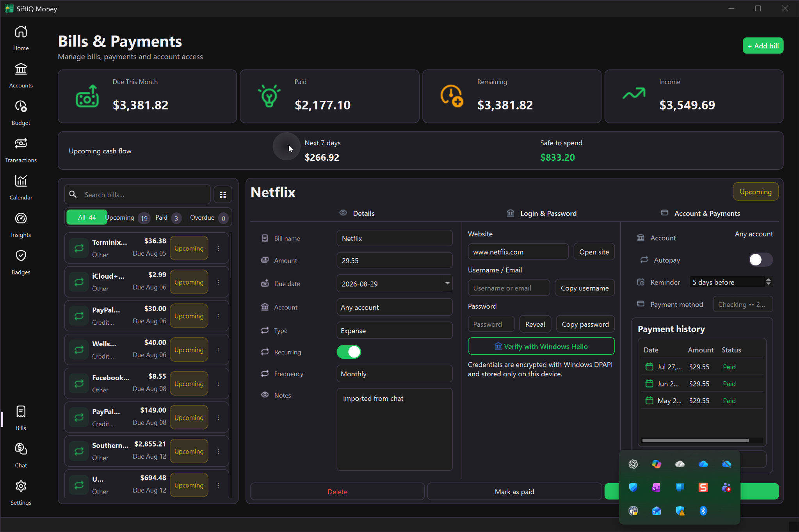Select the $30.00 PayPal bill
Viewport: 799px width, 532px height.
coord(146,316)
